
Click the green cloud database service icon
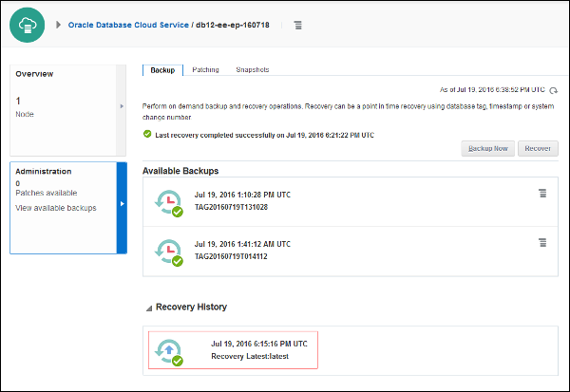28,25
